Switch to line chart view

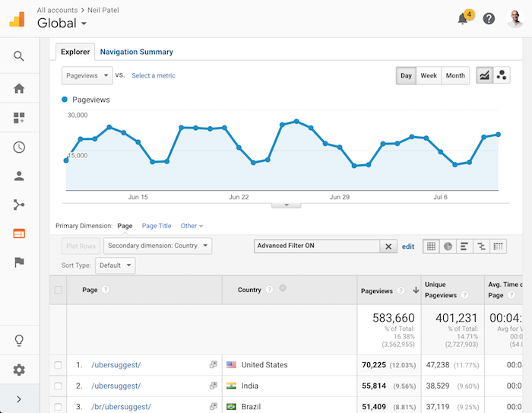pyautogui.click(x=485, y=75)
